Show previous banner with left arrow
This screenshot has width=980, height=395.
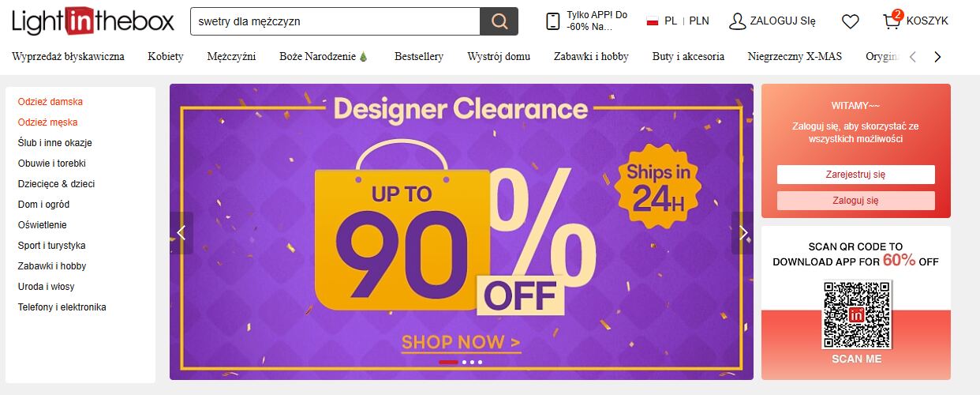[181, 232]
